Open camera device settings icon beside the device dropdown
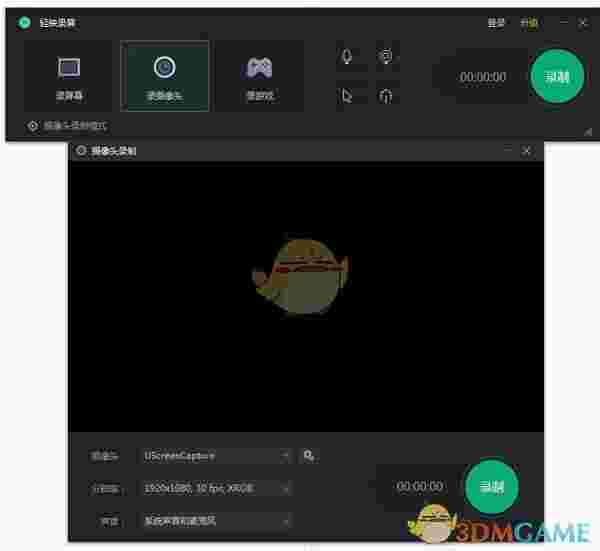This screenshot has height=551, width=600. click(309, 456)
